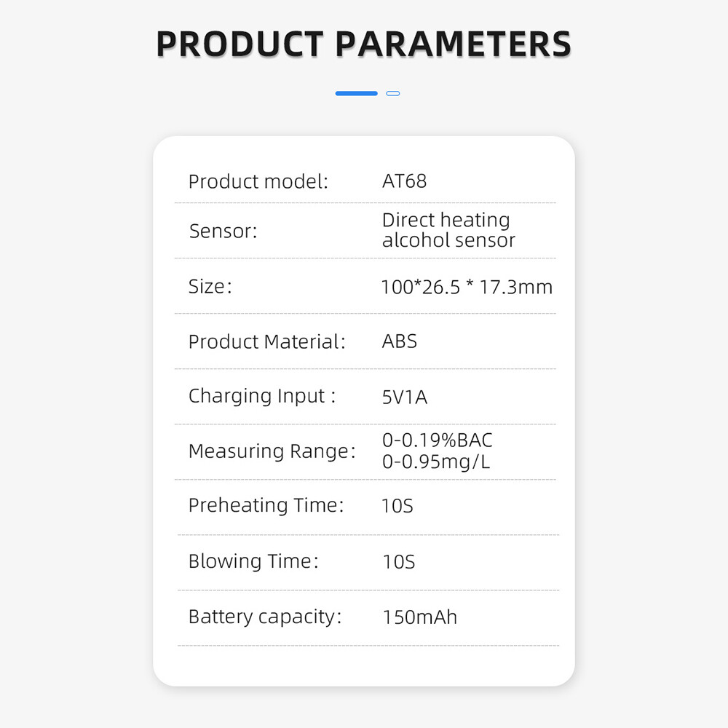Click the Size label
The image size is (728, 728).
[x=210, y=286]
